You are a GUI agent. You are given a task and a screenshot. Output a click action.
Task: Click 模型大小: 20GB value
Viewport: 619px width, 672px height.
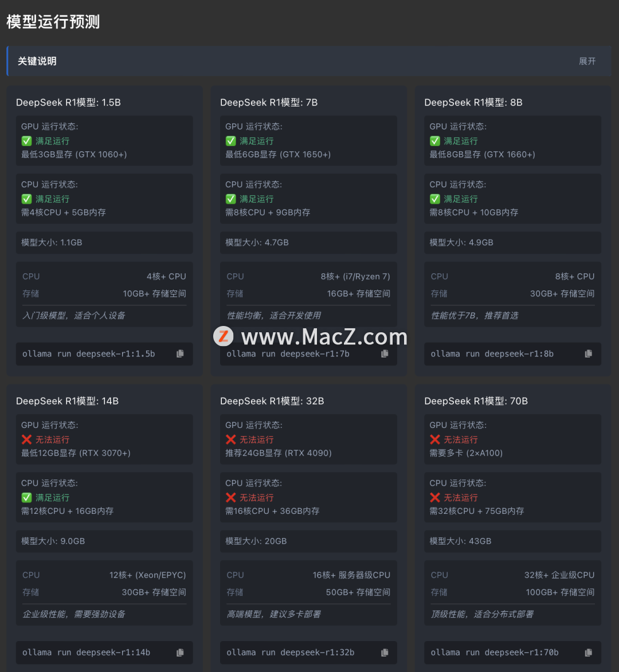(256, 541)
